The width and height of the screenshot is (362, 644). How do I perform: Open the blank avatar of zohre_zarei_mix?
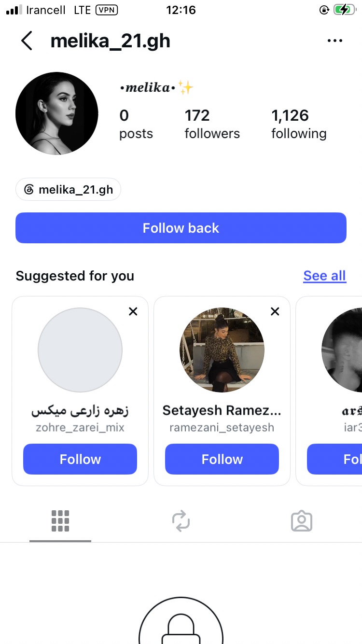click(80, 350)
